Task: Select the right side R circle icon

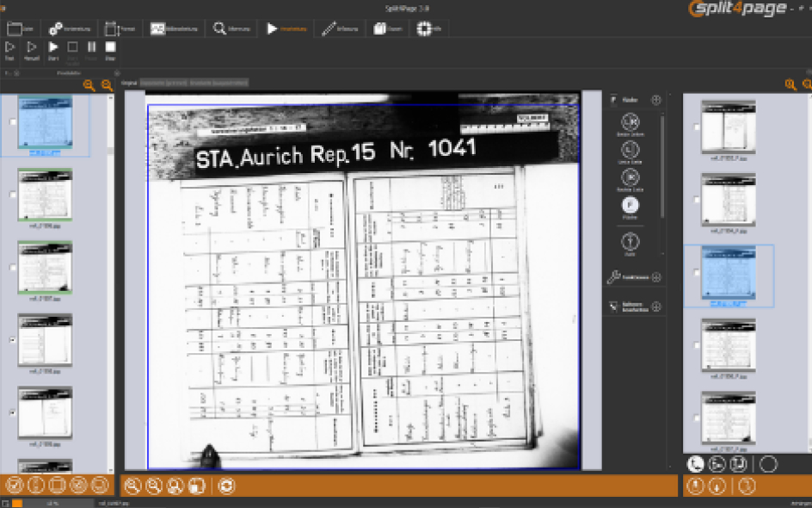Action: coord(631,177)
